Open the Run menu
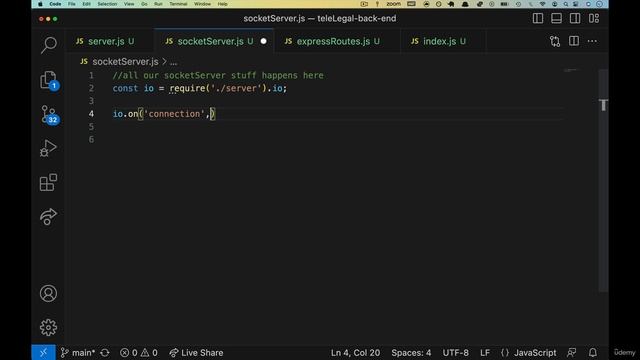The height and width of the screenshot is (360, 640). [x=158, y=4]
